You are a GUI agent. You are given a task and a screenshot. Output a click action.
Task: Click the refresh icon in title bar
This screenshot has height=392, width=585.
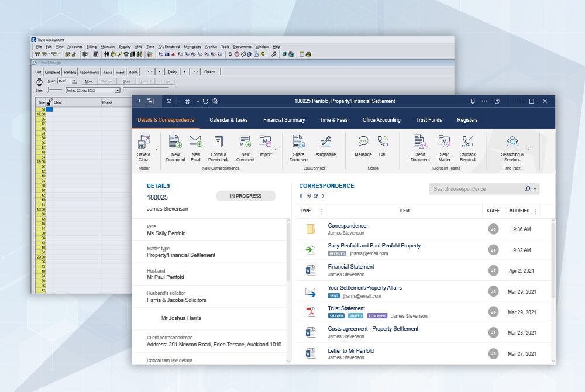coord(205,101)
